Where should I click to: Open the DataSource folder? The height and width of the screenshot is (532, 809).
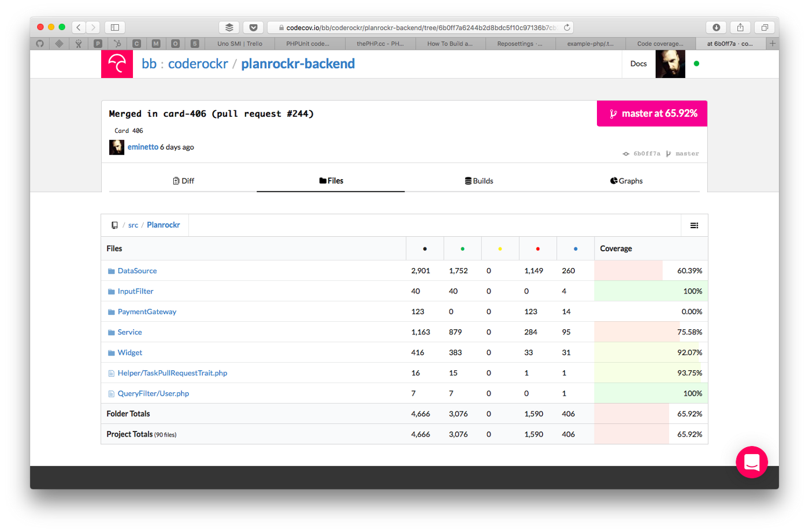(137, 271)
